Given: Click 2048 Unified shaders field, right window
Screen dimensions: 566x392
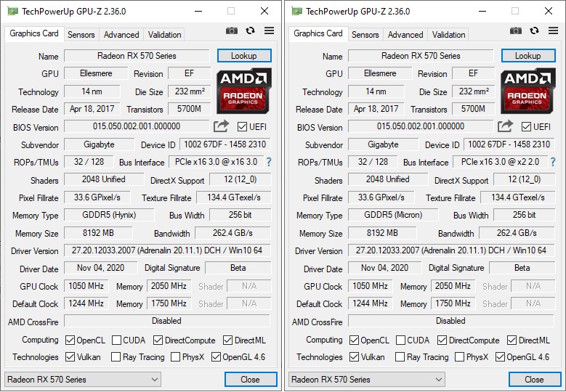Looking at the screenshot, I should 388,179.
